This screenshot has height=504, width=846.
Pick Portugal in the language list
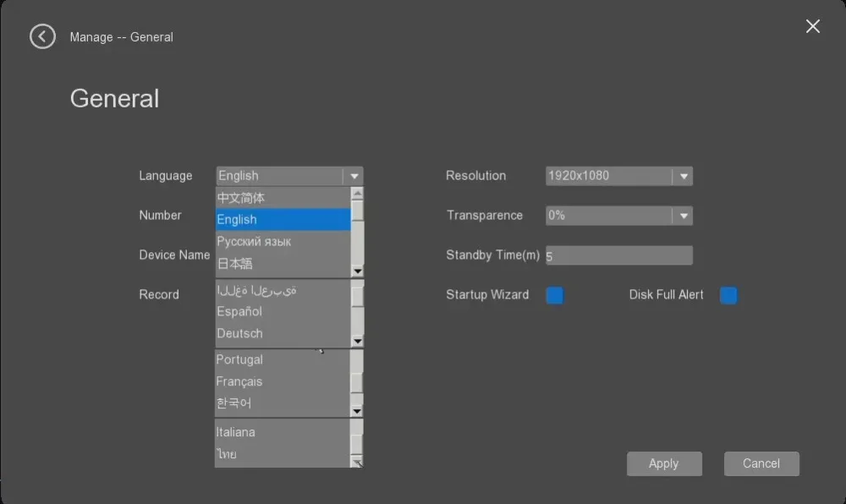coord(283,359)
